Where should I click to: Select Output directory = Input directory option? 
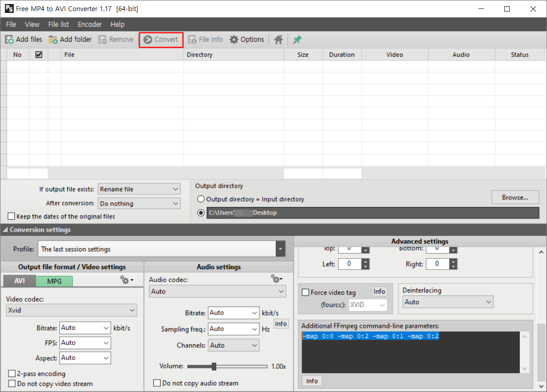click(x=201, y=199)
